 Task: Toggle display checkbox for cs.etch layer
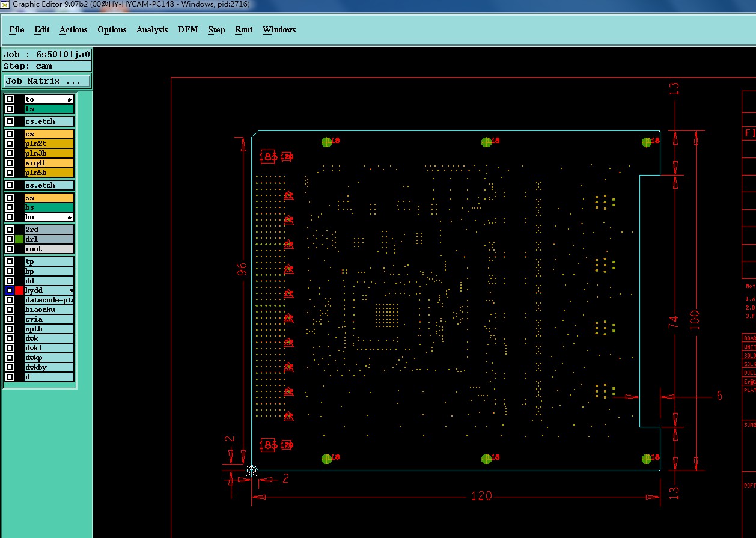click(x=10, y=121)
